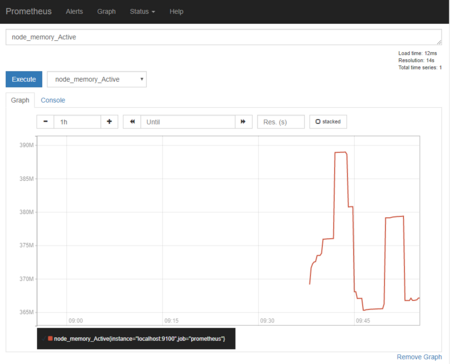
Task: Click the Remove Graph link
Action: point(419,357)
